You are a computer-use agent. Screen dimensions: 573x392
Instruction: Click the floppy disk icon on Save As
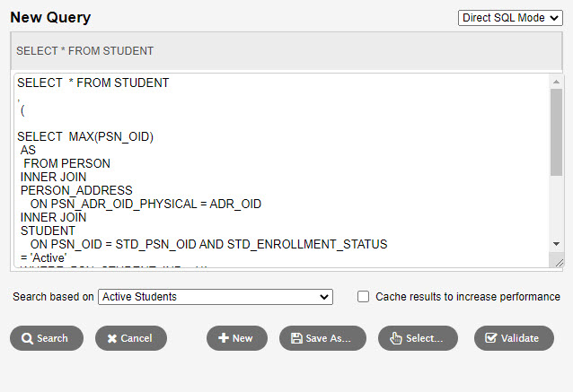tap(296, 338)
